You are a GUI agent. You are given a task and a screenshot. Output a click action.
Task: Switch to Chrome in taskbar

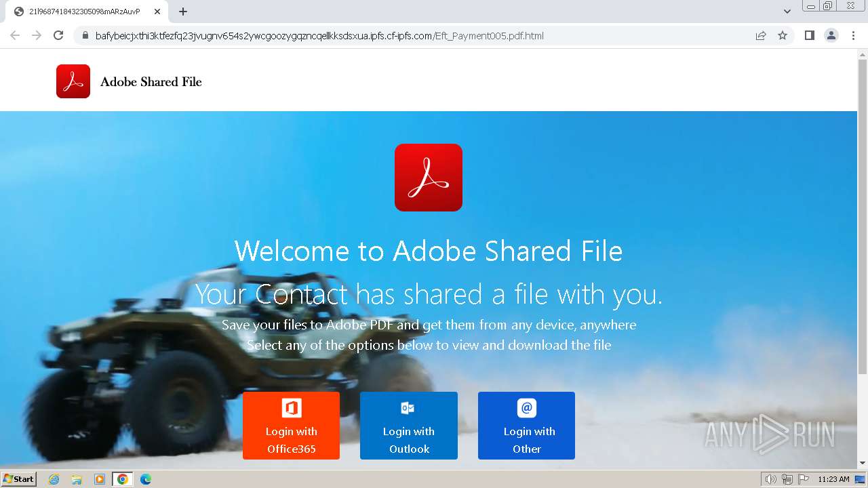point(122,479)
